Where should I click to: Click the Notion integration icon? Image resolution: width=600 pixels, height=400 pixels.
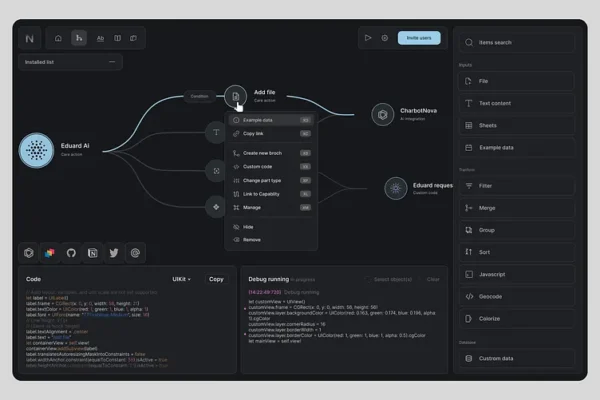[93, 253]
